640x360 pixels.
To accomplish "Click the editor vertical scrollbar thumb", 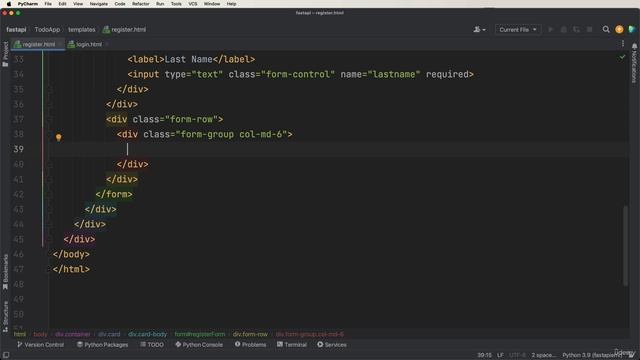I will pos(625,246).
